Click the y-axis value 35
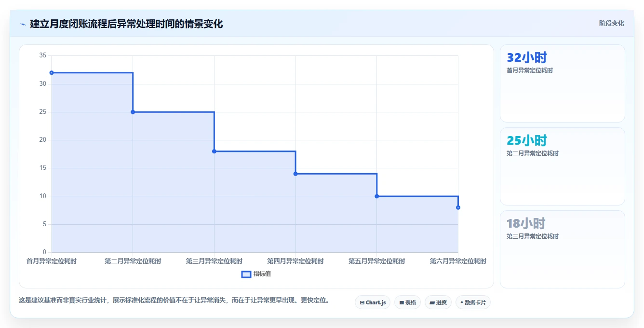The width and height of the screenshot is (644, 328). 43,56
